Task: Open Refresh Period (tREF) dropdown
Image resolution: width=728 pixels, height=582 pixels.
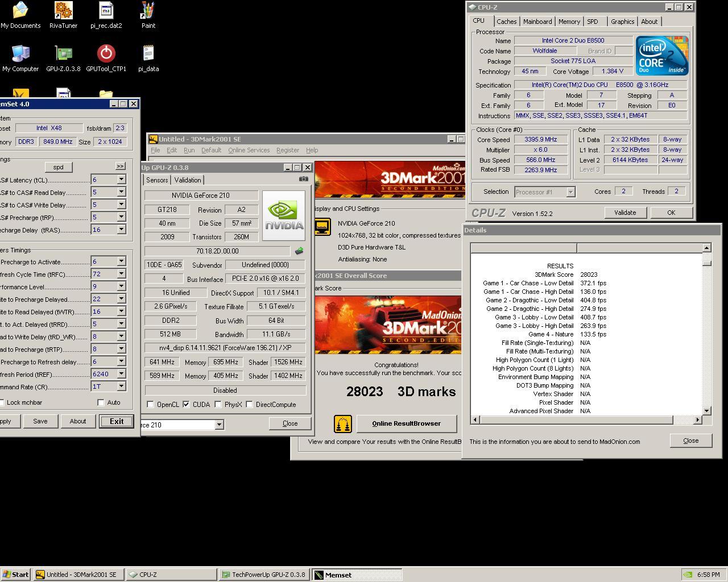Action: [x=121, y=374]
